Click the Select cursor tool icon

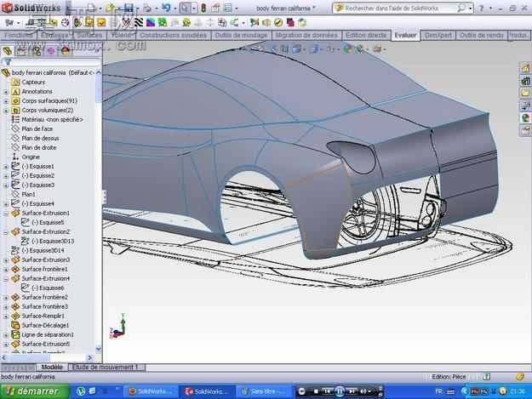(x=185, y=8)
